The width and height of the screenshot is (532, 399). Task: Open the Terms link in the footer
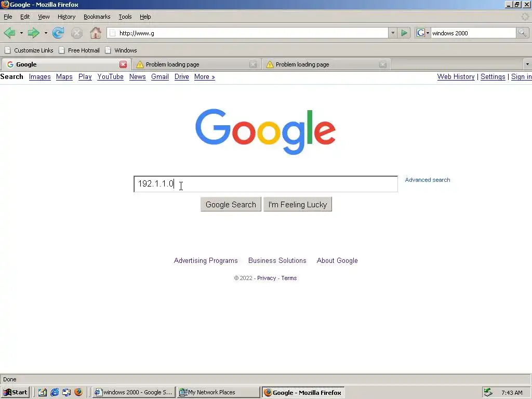[289, 278]
